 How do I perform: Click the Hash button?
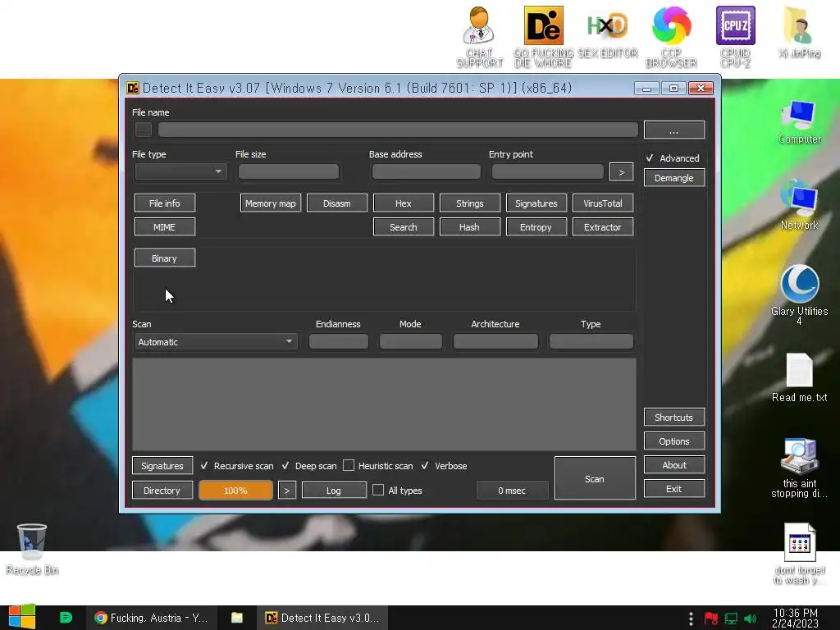[x=470, y=227]
